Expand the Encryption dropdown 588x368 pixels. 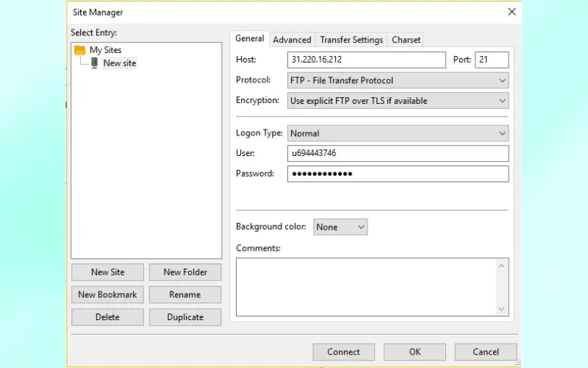[x=398, y=101]
